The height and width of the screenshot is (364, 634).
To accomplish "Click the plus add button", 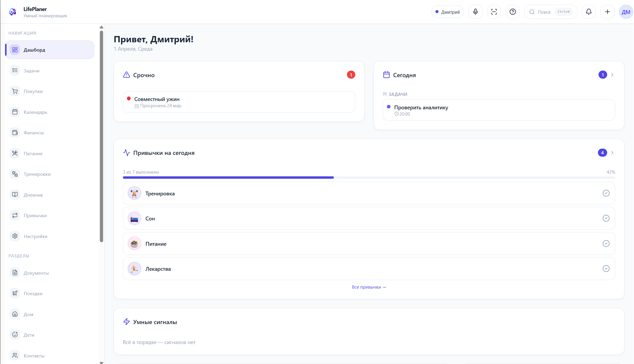I will pyautogui.click(x=607, y=12).
